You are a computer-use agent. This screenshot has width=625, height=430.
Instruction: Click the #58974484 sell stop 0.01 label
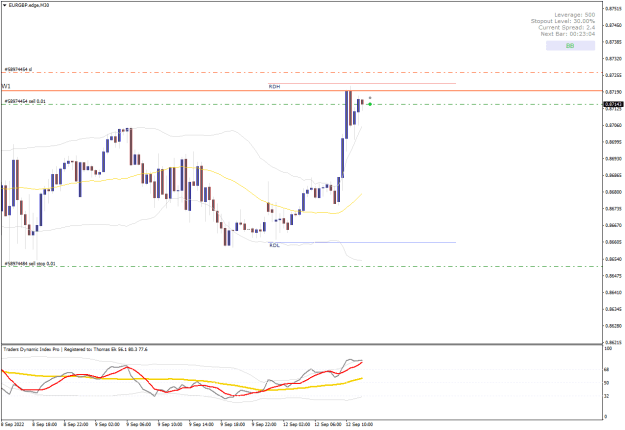click(x=30, y=263)
